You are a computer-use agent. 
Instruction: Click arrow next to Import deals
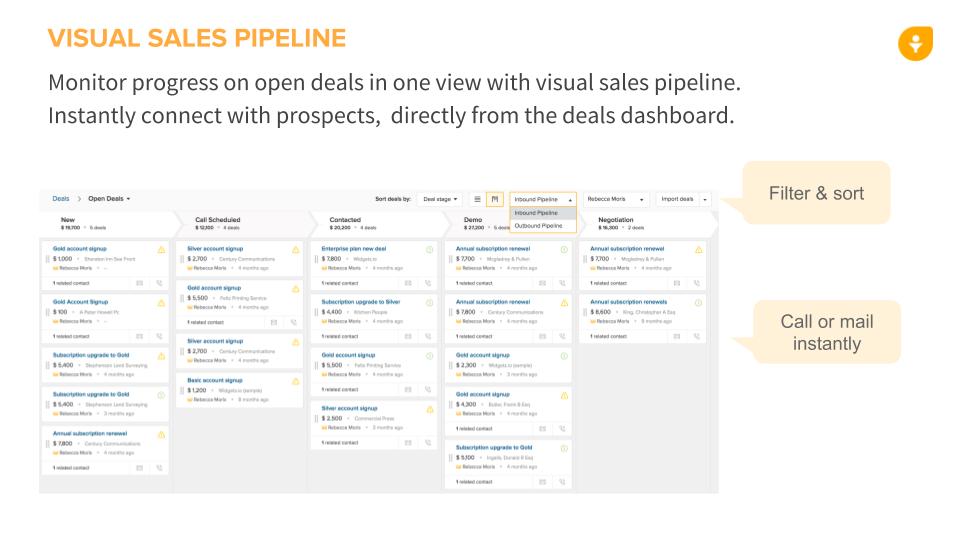[705, 199]
